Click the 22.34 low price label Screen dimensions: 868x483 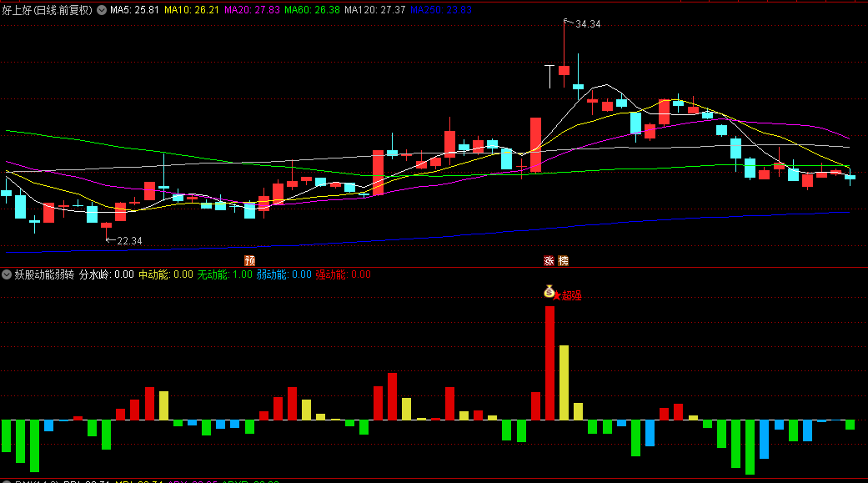click(129, 241)
